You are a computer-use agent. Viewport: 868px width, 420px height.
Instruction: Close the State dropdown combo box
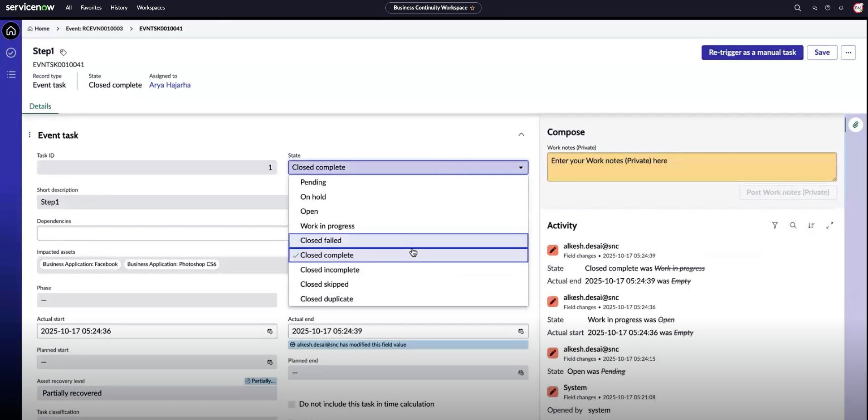[x=408, y=167]
